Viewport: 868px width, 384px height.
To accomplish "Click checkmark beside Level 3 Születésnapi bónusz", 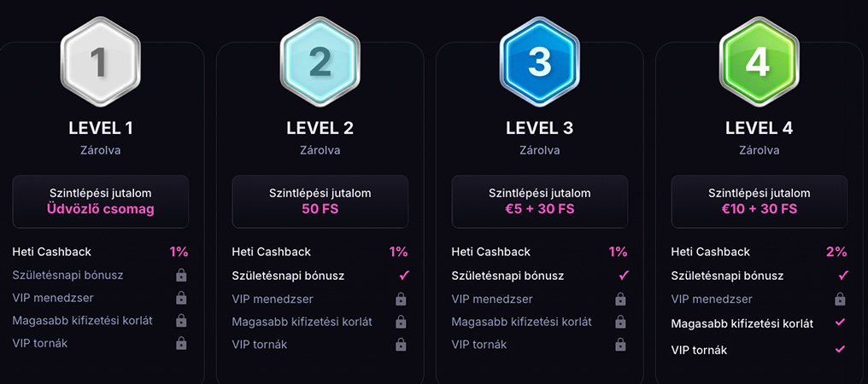I will 624,275.
